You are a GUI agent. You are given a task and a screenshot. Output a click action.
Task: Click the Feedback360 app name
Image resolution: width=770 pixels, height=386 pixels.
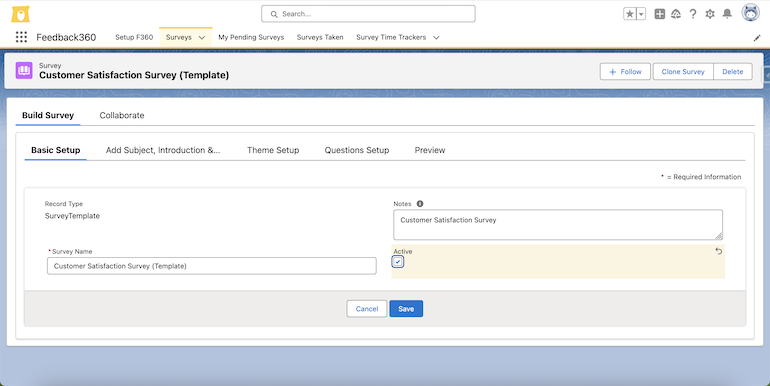pyautogui.click(x=66, y=37)
